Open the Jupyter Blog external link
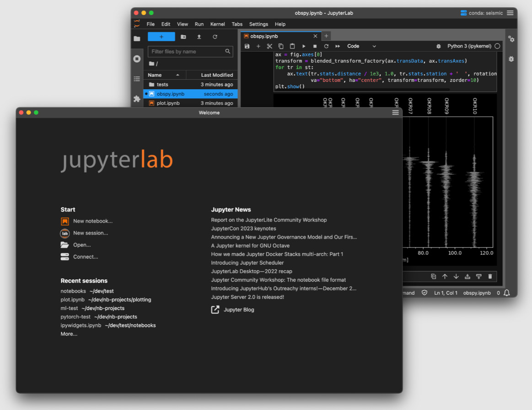This screenshot has height=410, width=532. (x=233, y=309)
